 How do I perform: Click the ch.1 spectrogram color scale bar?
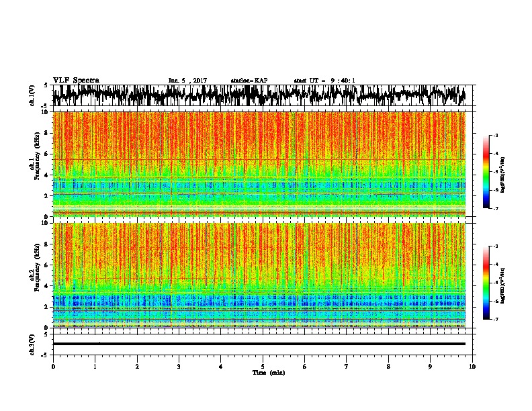tap(486, 172)
